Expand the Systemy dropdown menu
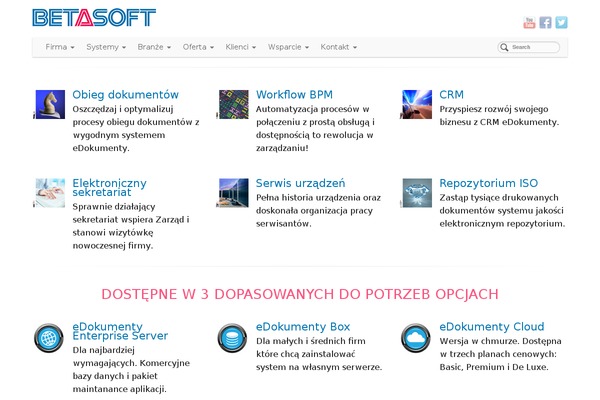The width and height of the screenshot is (600, 400). tap(106, 47)
